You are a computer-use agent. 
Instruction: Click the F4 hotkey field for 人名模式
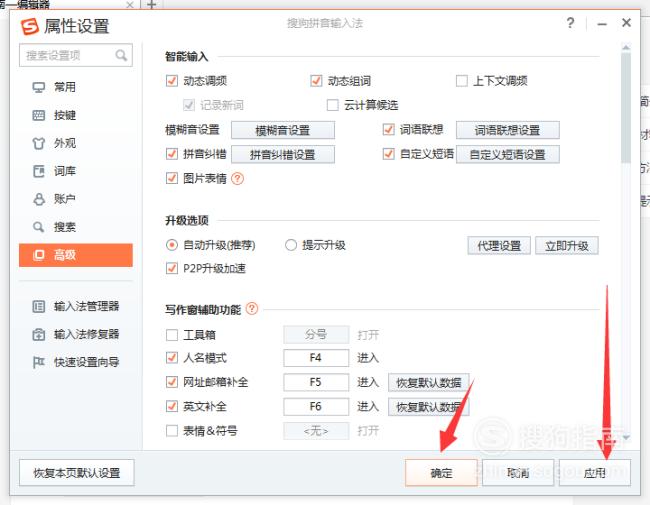316,358
